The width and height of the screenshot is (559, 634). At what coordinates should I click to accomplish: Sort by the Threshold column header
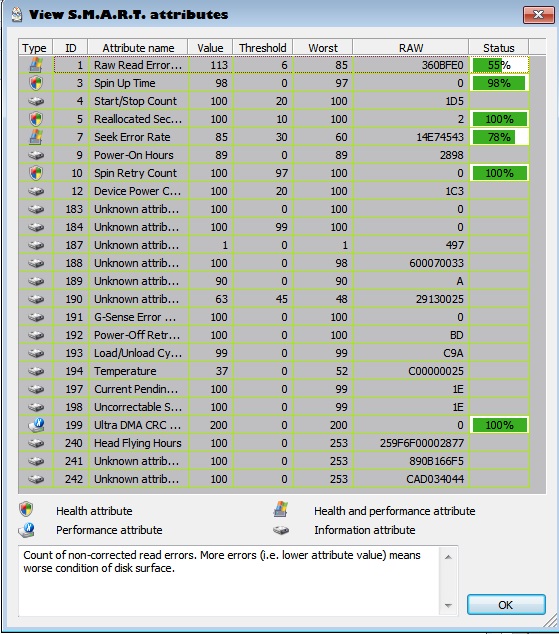tap(262, 48)
